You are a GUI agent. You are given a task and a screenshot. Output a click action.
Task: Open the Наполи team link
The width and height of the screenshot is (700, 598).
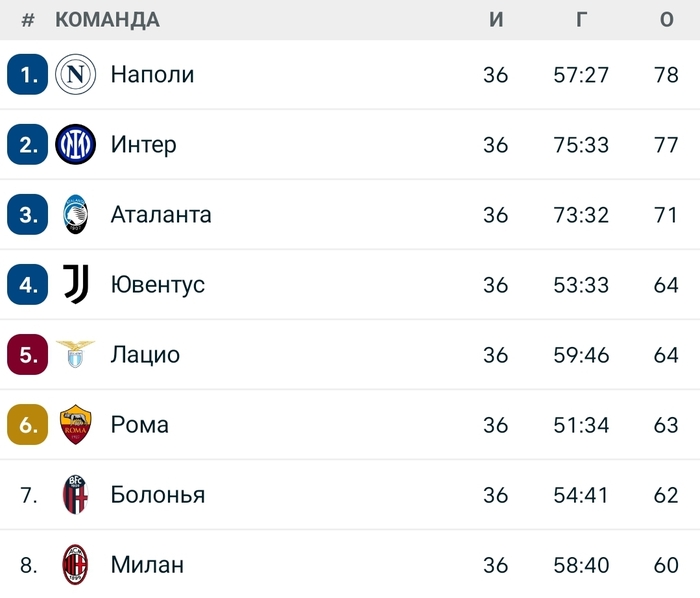152,75
